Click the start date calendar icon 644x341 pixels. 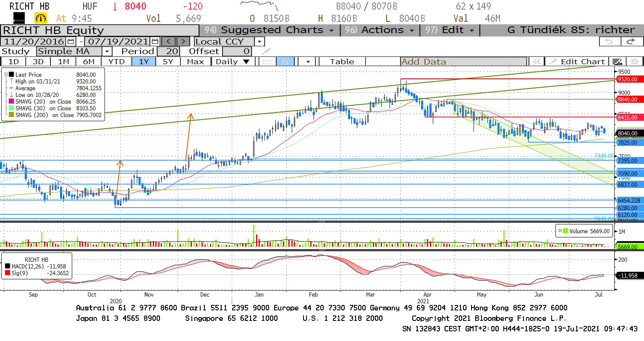pyautogui.click(x=71, y=42)
